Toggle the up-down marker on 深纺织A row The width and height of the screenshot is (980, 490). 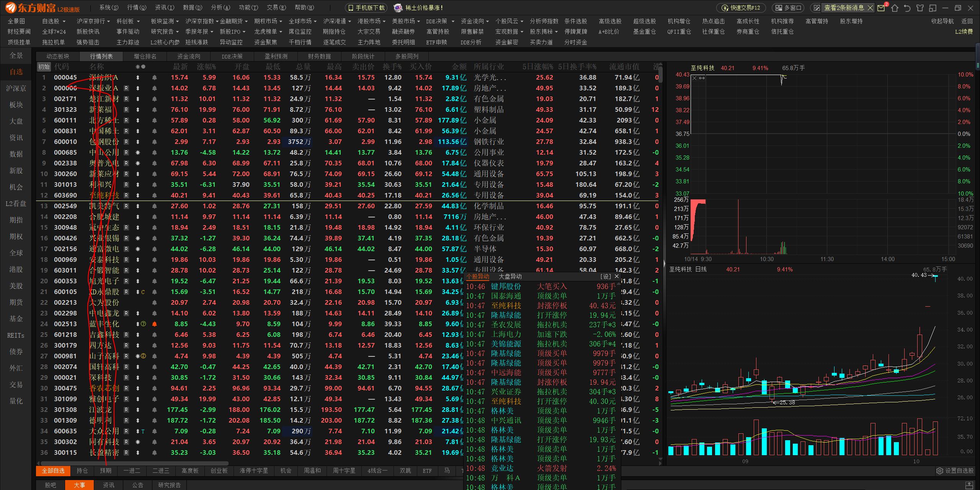138,77
